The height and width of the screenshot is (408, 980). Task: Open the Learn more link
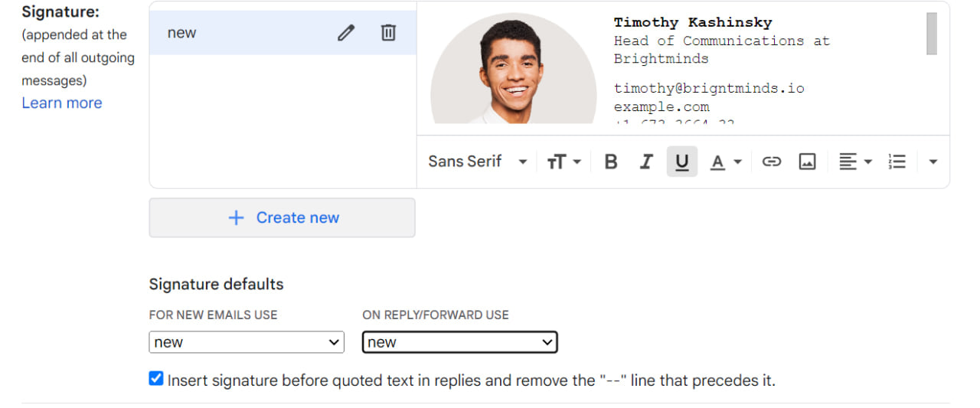(x=61, y=103)
